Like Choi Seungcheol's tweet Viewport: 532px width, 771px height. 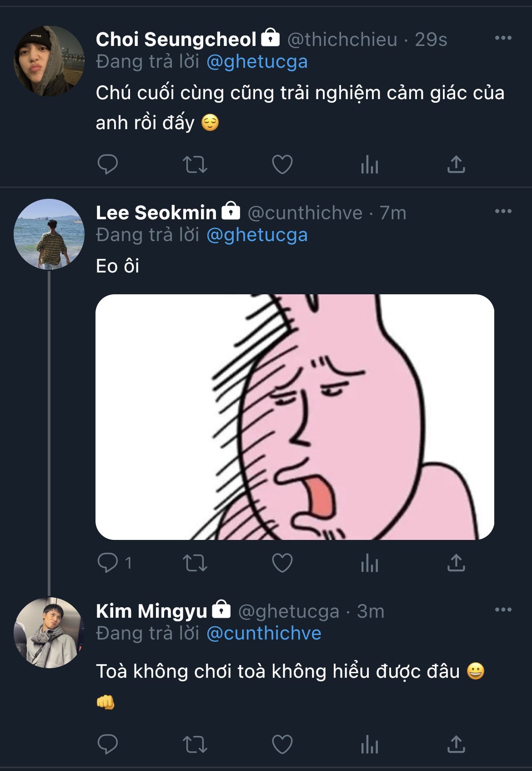pos(282,164)
